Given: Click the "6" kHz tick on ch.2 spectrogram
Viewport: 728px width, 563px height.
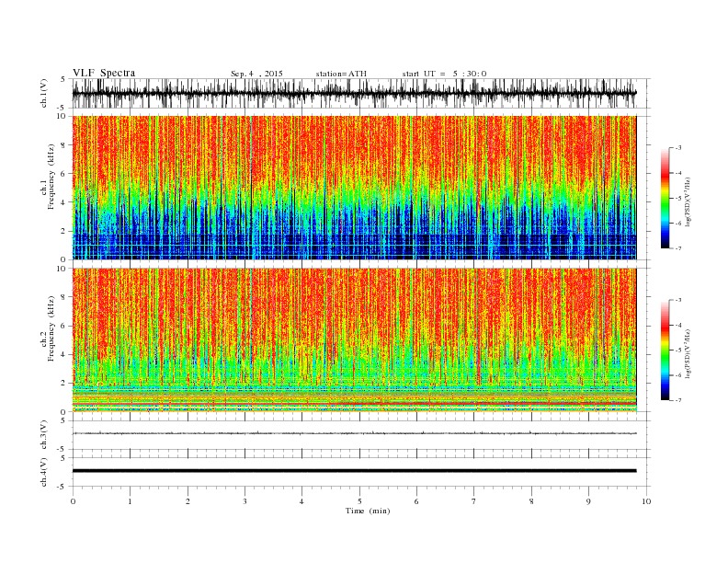Looking at the screenshot, I should 63,326.
